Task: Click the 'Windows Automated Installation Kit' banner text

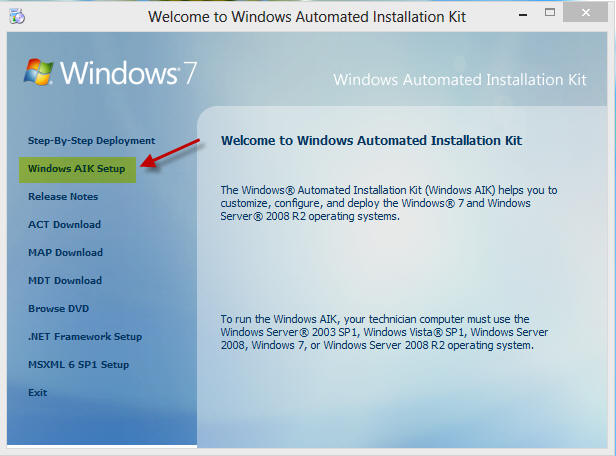Action: pyautogui.click(x=460, y=80)
